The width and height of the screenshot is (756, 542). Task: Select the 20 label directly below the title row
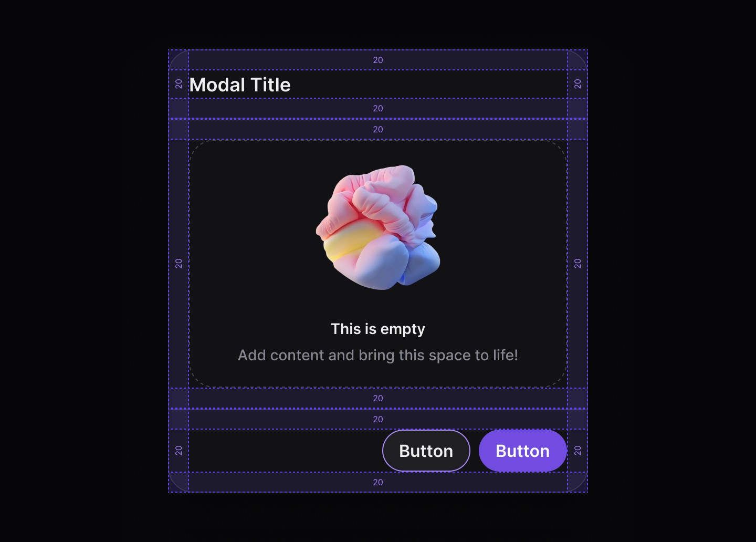378,108
